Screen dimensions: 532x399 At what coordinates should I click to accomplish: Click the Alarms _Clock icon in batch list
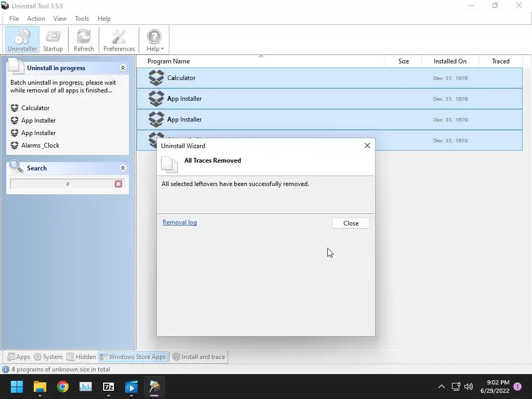[14, 145]
